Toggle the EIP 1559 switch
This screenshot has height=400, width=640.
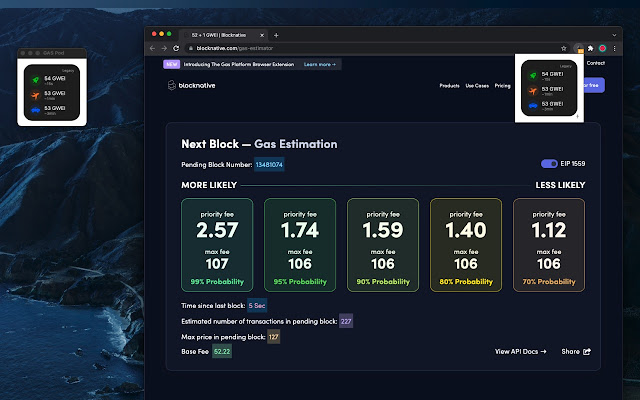549,163
